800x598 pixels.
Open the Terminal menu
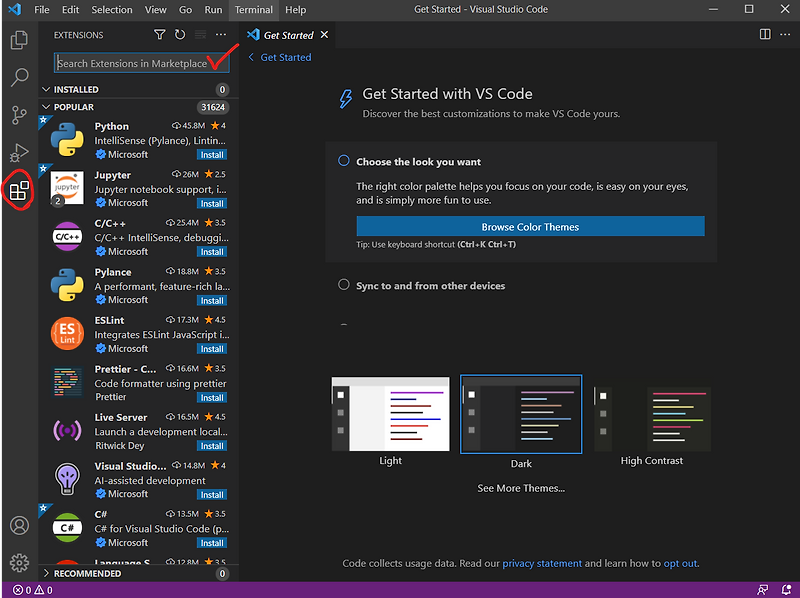point(253,9)
